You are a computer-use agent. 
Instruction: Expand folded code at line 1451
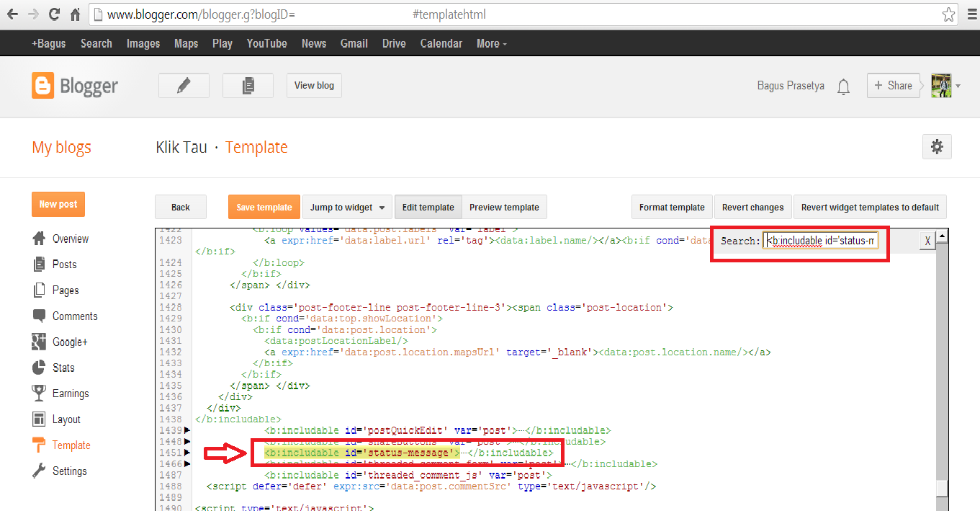[187, 453]
